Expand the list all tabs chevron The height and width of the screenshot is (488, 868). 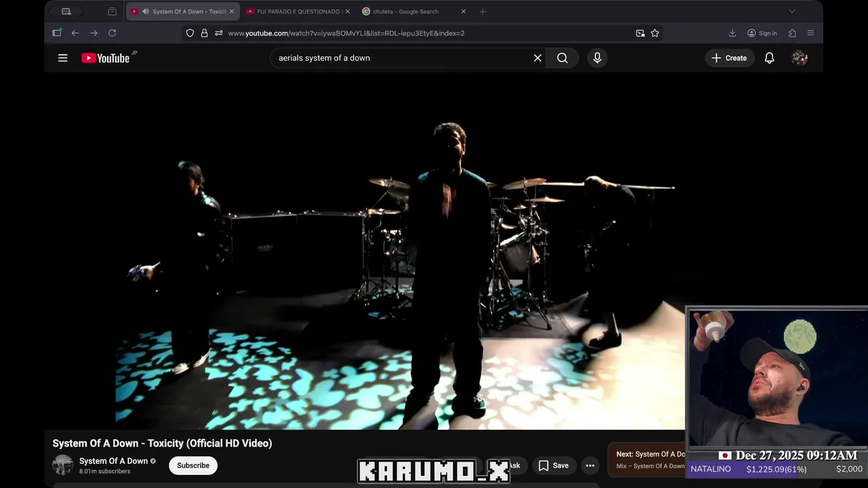click(x=791, y=12)
